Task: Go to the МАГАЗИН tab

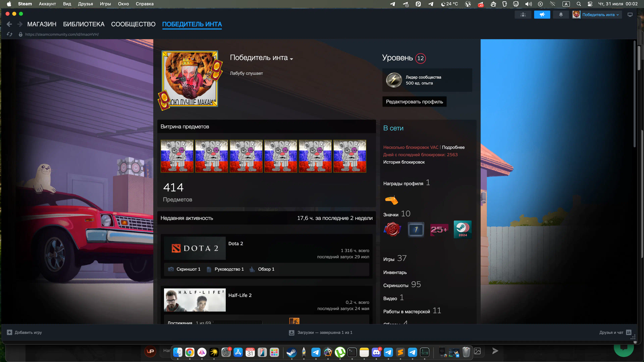Action: click(42, 24)
